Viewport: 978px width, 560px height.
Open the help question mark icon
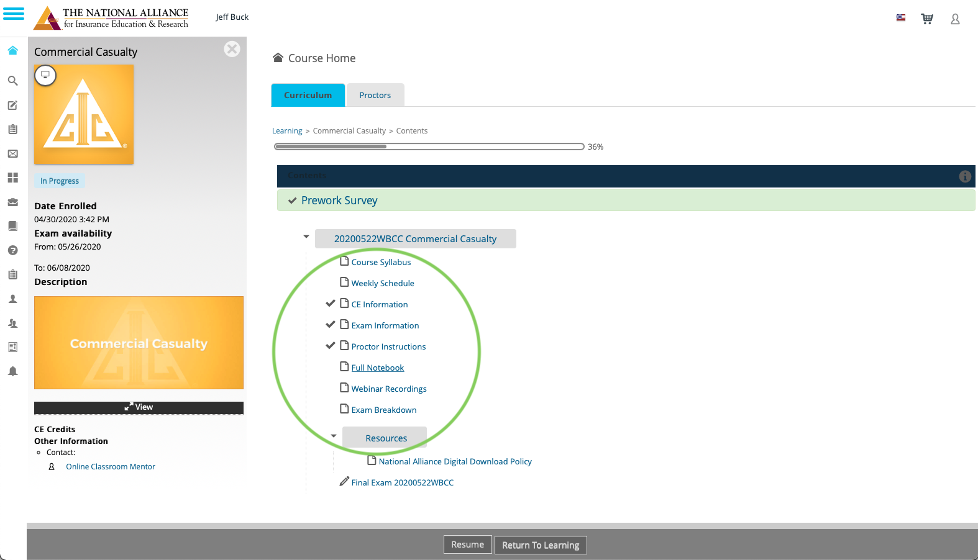coord(12,250)
